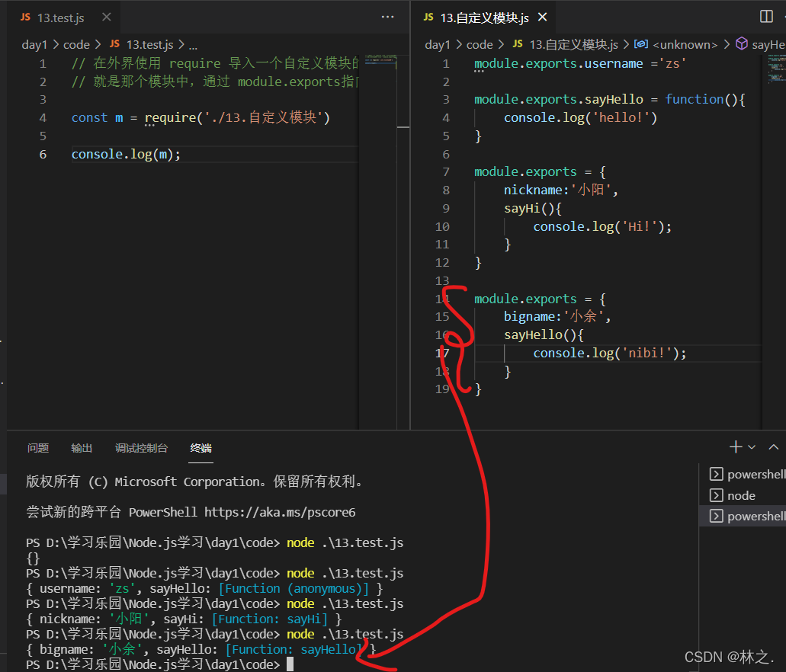The height and width of the screenshot is (672, 786).
Task: Click line number 6 in left editor
Action: click(x=43, y=155)
